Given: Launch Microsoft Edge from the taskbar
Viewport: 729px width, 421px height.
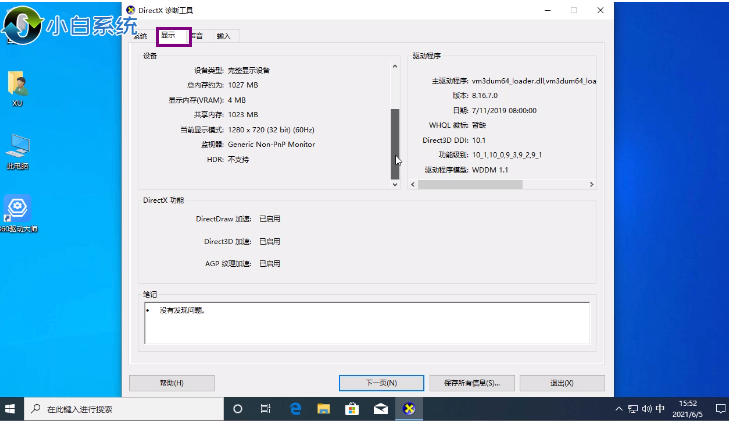Looking at the screenshot, I should (296, 409).
